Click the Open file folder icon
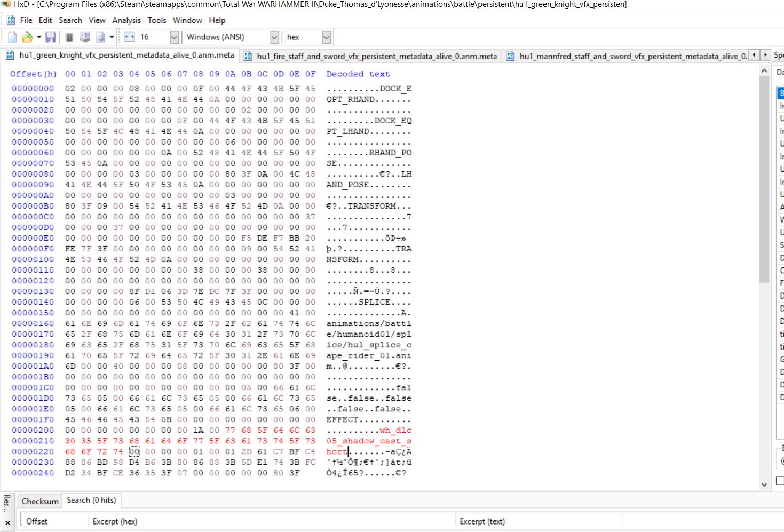Image resolution: width=784 pixels, height=532 pixels. tap(27, 37)
